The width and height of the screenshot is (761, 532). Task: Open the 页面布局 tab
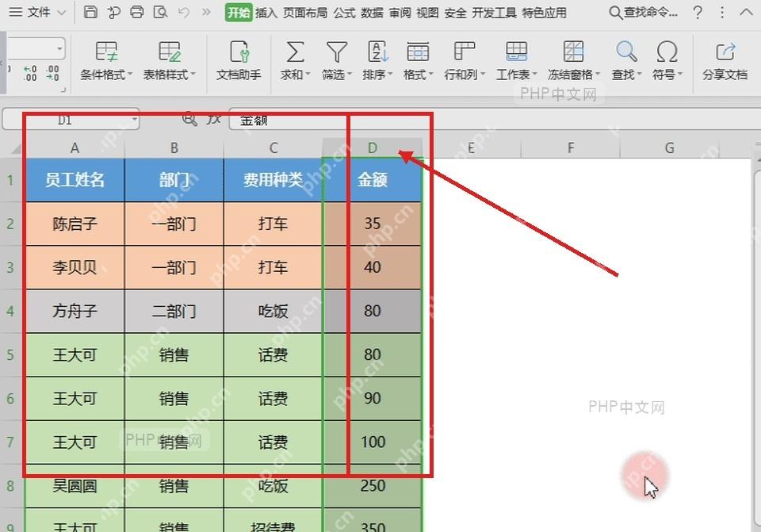304,12
